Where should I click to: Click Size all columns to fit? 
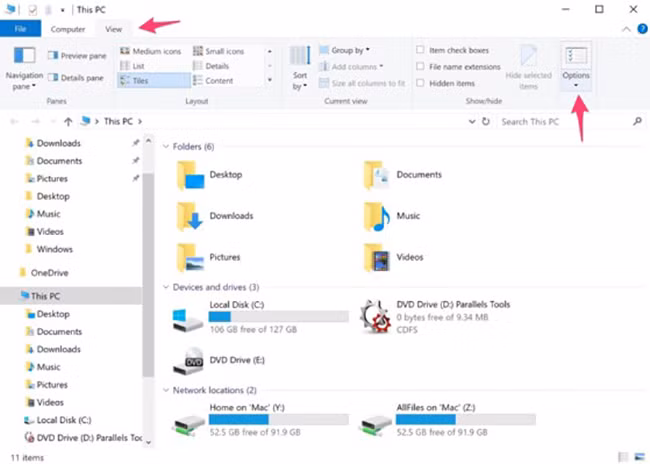click(362, 83)
